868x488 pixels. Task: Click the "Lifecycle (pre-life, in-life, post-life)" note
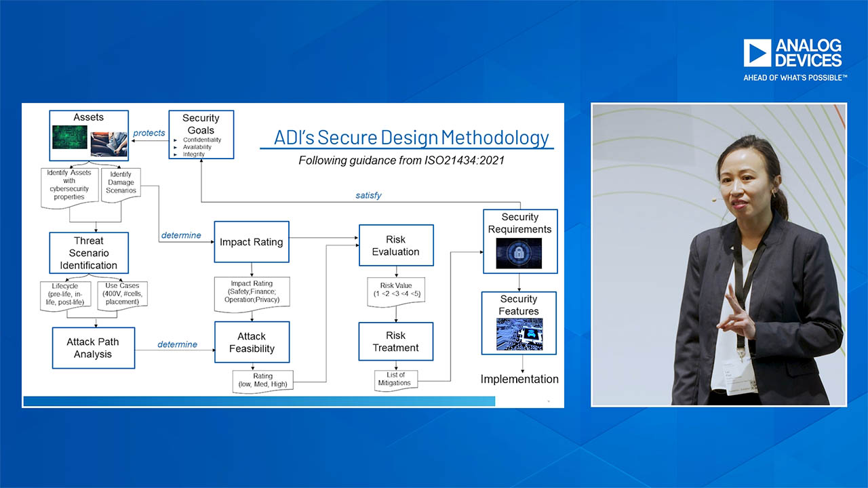(x=65, y=298)
